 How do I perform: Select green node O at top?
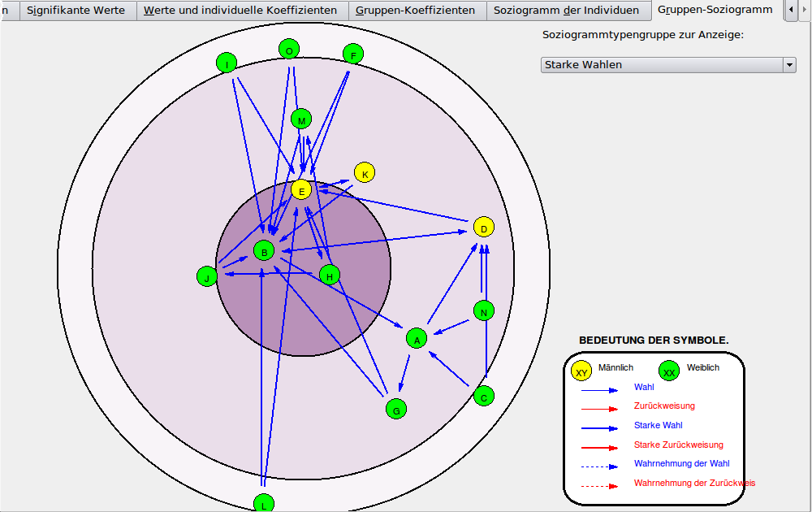point(289,50)
